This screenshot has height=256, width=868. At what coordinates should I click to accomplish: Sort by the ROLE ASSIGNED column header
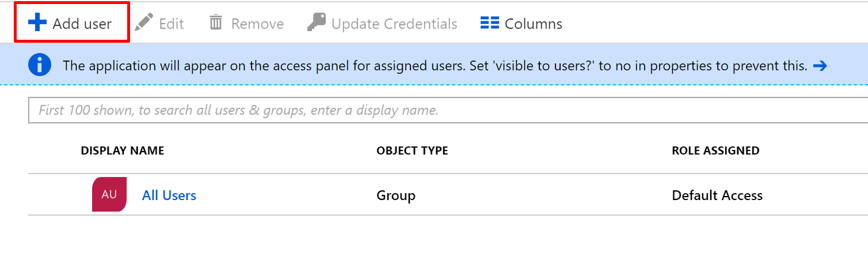715,151
